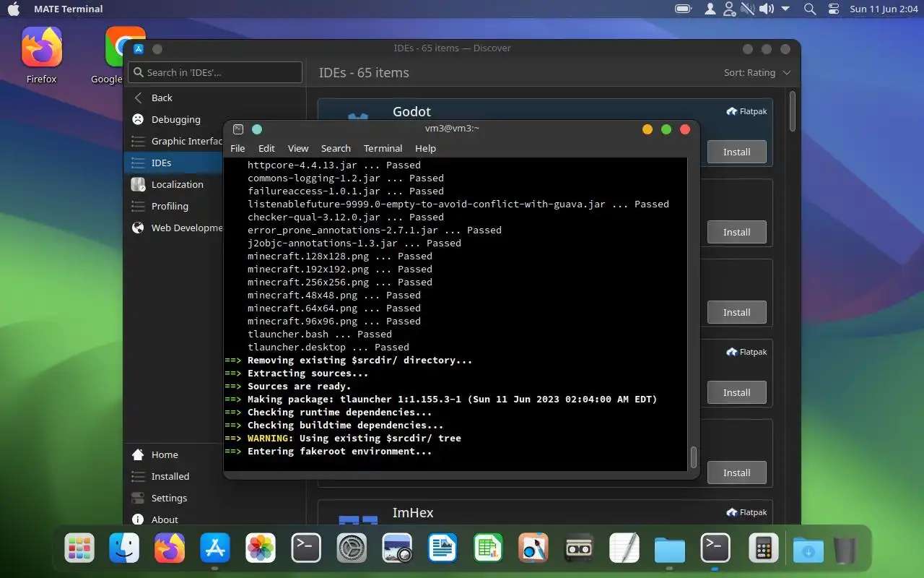The width and height of the screenshot is (924, 578).
Task: Click the ImHex title in Discover list
Action: [413, 512]
